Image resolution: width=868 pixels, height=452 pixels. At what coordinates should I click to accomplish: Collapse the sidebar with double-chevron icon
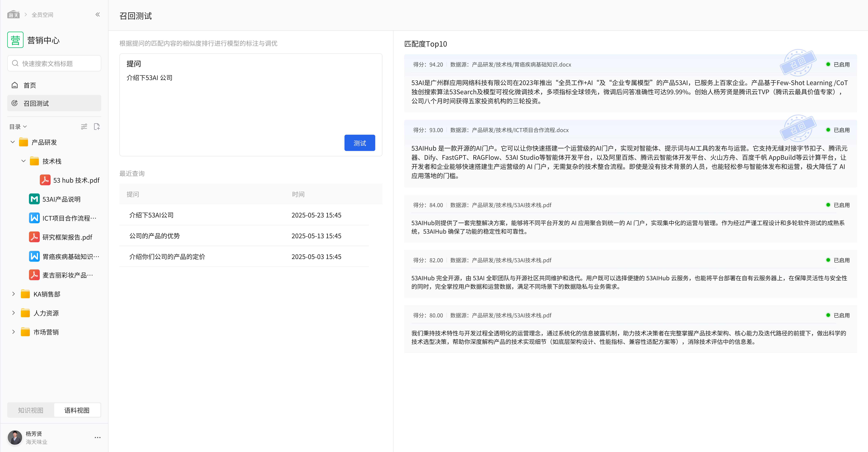pos(98,14)
